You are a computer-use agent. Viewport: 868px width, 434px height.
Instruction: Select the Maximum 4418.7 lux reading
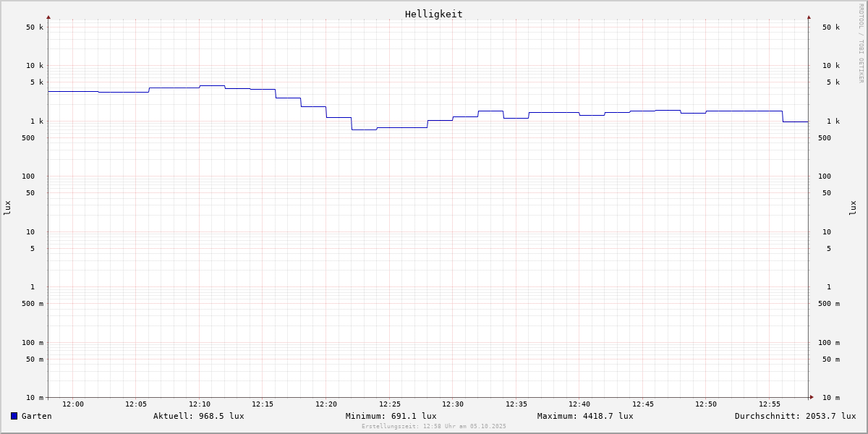(x=584, y=416)
